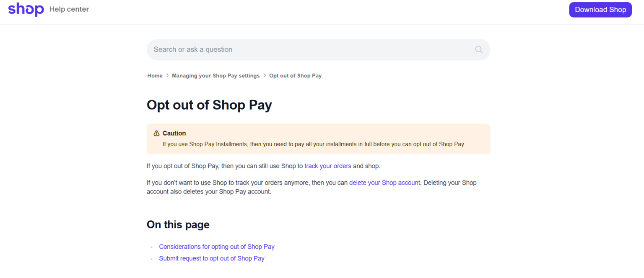The image size is (644, 278).
Task: Click the chevron before Opt out of Shop Pay
Action: pyautogui.click(x=264, y=75)
